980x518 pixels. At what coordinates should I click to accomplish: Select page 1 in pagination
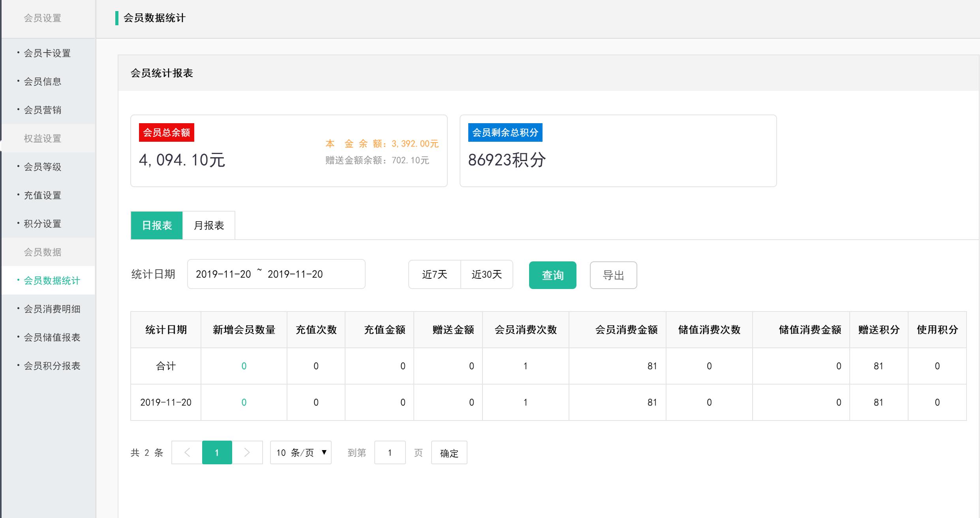coord(217,452)
